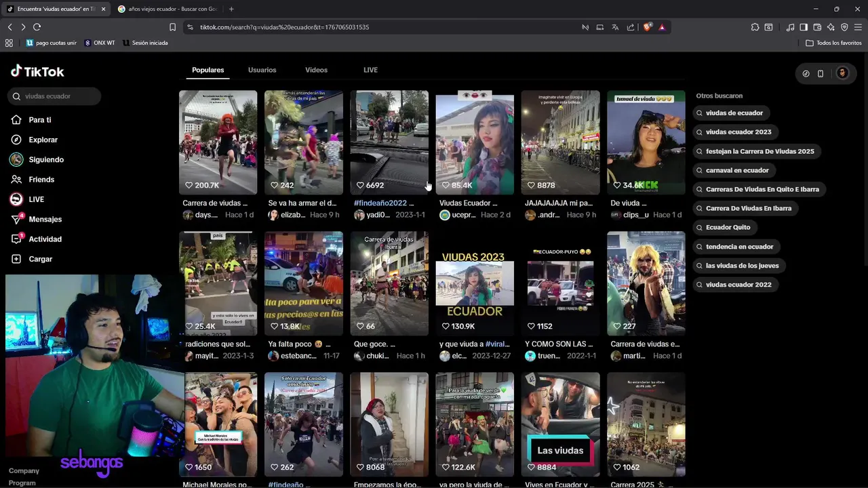Switch to the Videos results tab

pos(316,70)
